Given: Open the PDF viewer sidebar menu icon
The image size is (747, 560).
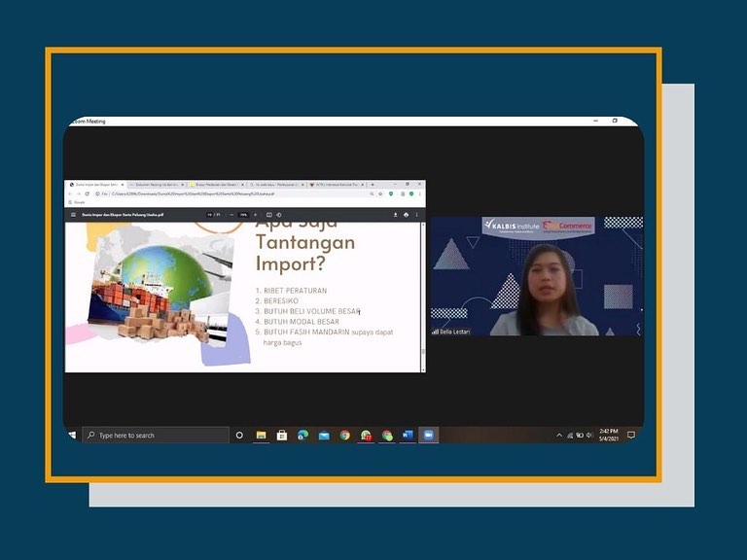Looking at the screenshot, I should pyautogui.click(x=72, y=215).
